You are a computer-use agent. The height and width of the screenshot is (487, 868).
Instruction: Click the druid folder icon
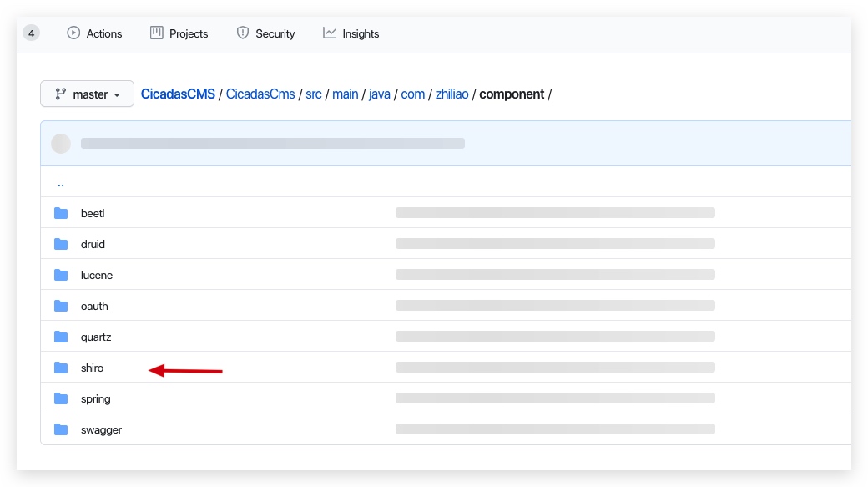pos(61,244)
